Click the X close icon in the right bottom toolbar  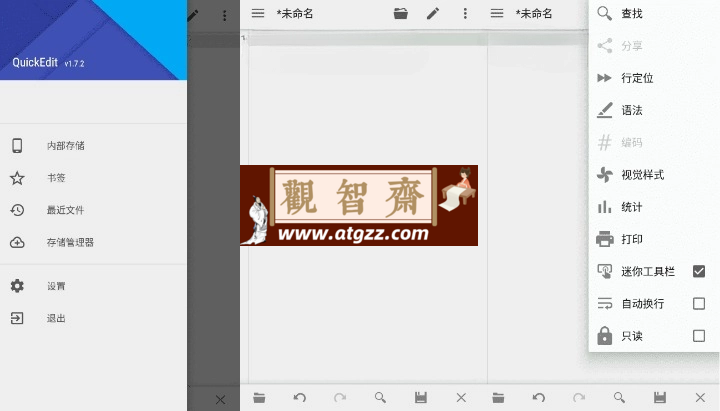[x=700, y=397]
